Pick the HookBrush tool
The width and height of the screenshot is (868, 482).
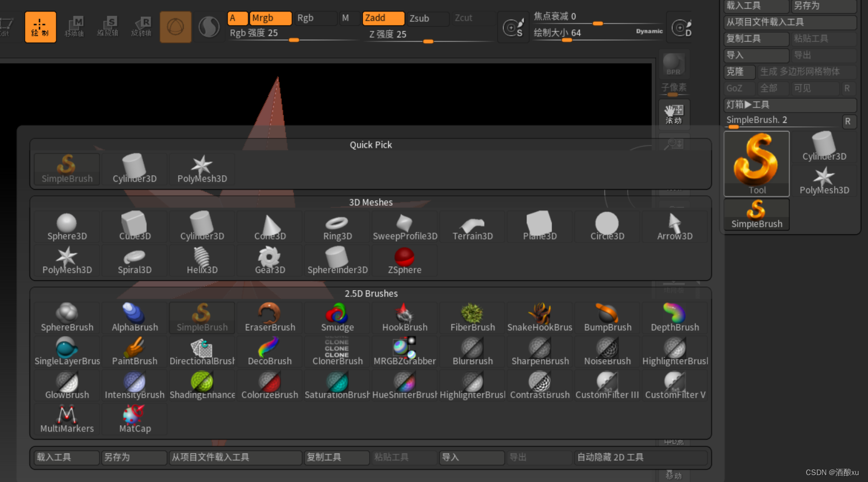[x=405, y=318]
